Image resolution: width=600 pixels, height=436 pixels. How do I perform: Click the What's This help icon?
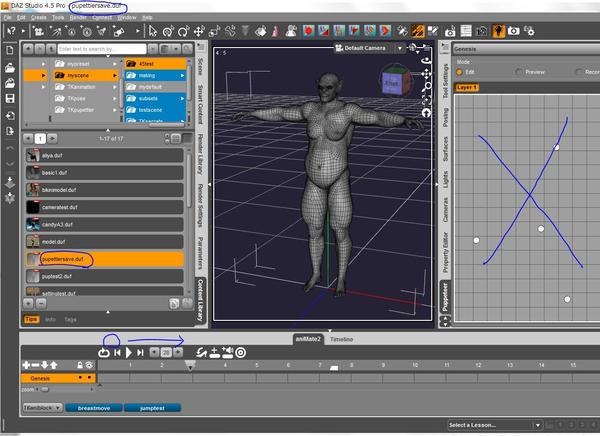point(11,31)
